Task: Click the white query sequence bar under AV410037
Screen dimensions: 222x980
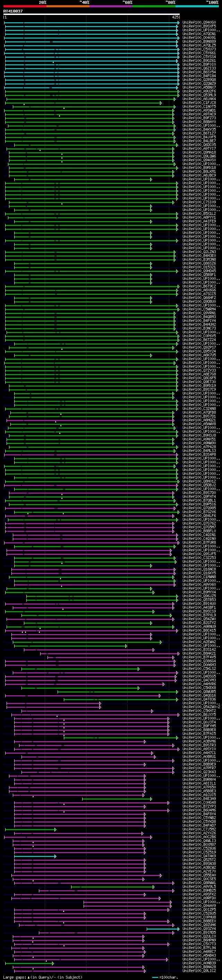Action: point(92,15)
